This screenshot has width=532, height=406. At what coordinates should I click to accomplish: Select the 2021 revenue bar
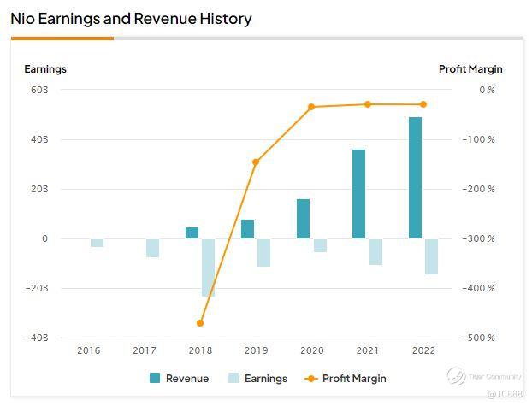click(359, 194)
